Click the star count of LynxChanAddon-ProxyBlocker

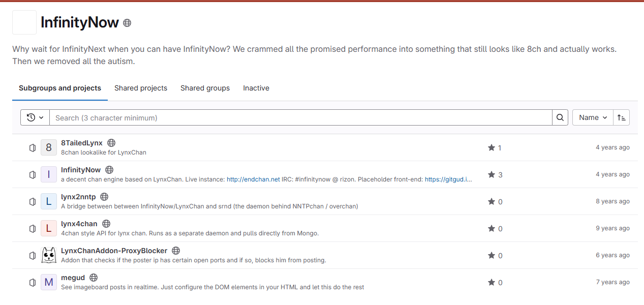click(495, 255)
